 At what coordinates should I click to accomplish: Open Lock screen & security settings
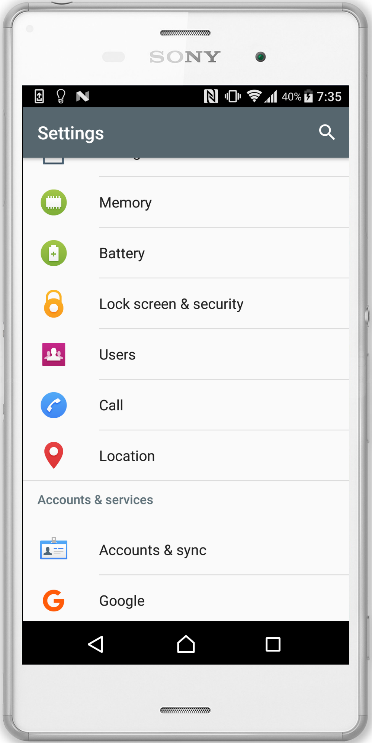pos(186,304)
